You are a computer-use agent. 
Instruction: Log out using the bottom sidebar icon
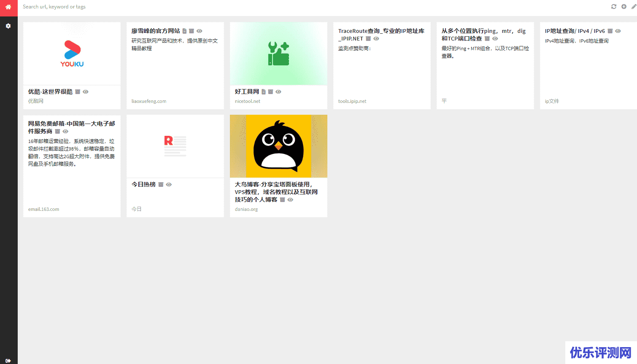coord(8,361)
